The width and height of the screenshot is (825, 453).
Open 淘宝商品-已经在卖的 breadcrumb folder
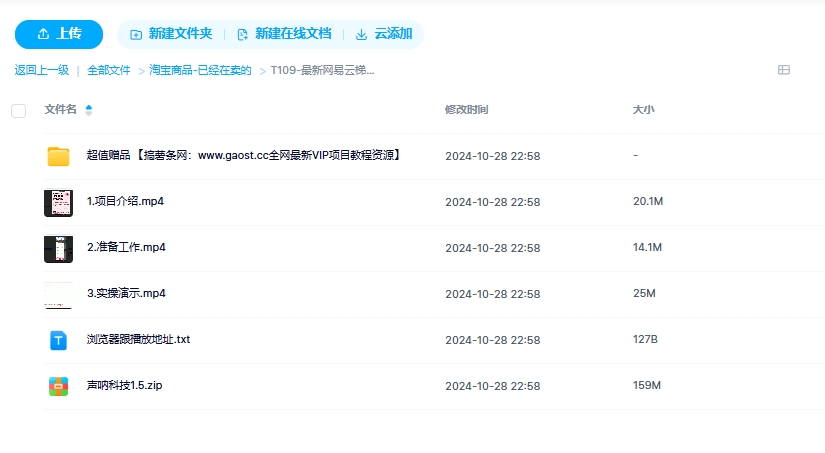point(200,70)
